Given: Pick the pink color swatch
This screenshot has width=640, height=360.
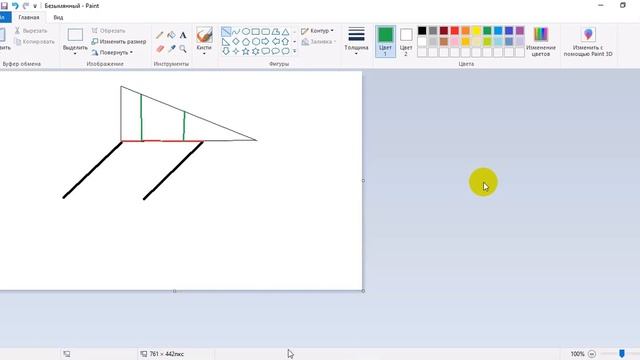Looking at the screenshot, I should (x=455, y=41).
